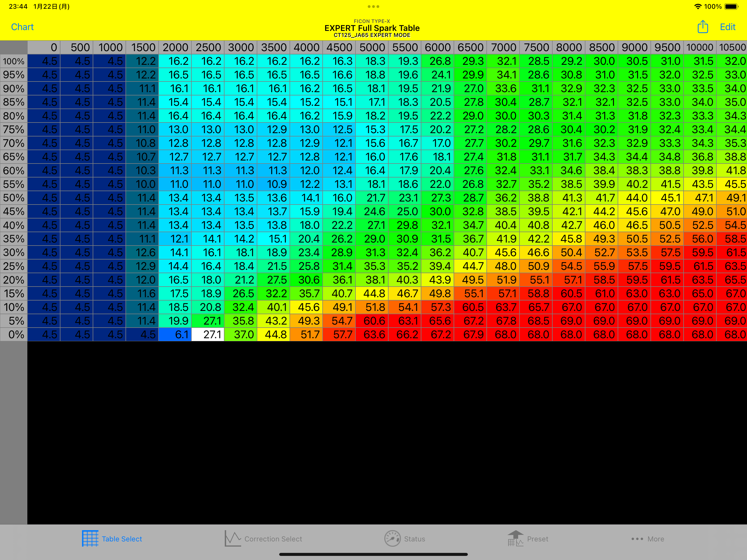747x560 pixels.
Task: Switch to Correction Select tab
Action: (263, 539)
